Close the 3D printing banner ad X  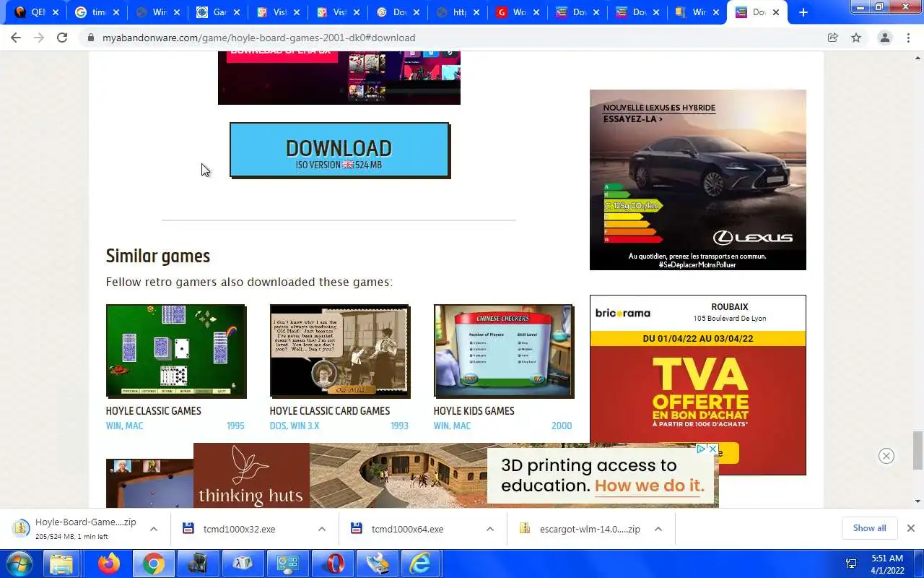(x=712, y=449)
